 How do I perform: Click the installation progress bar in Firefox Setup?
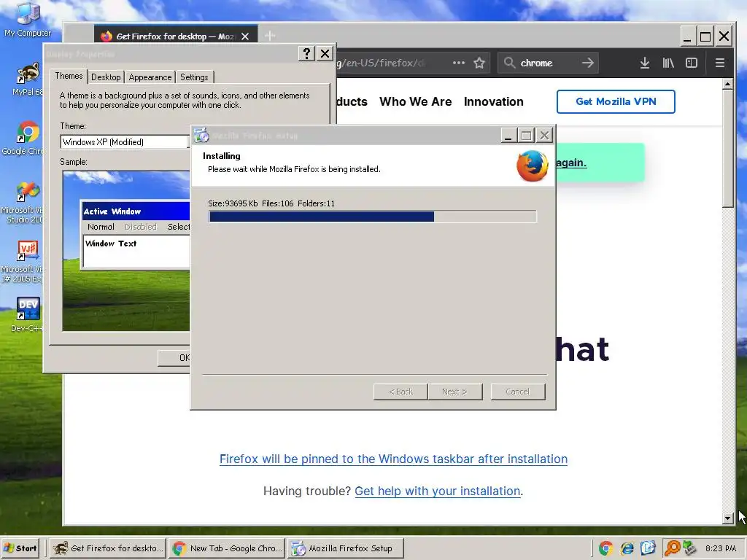point(373,217)
